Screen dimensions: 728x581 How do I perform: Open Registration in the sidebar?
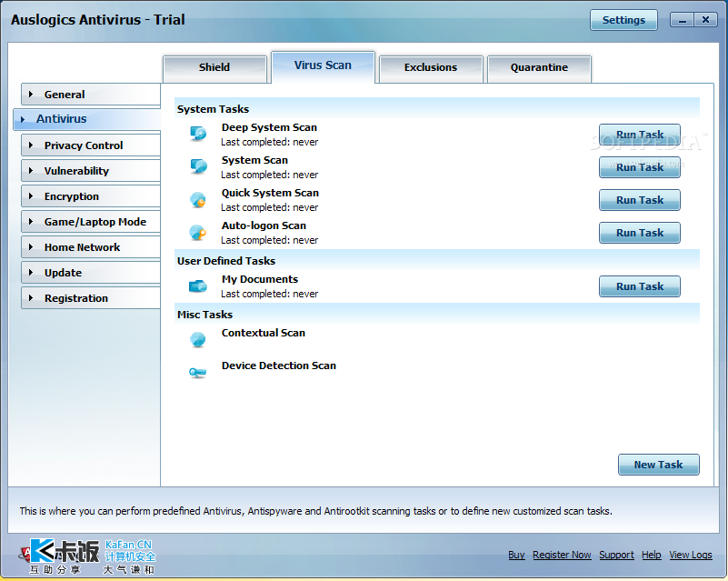(x=91, y=298)
